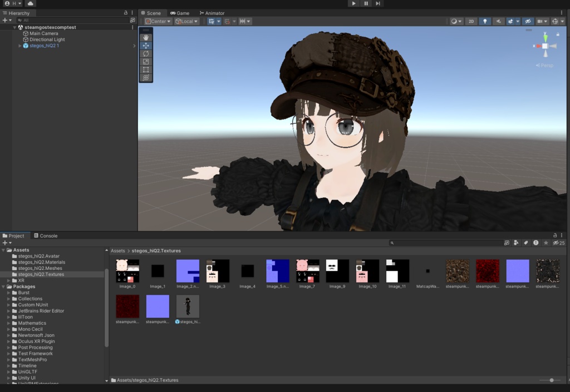
Task: Select the Scale tool
Action: (146, 62)
